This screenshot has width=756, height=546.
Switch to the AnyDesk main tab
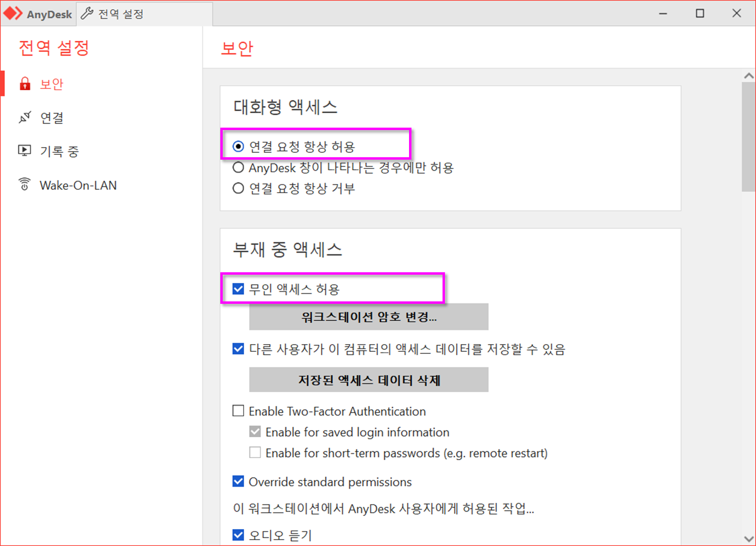(x=39, y=14)
